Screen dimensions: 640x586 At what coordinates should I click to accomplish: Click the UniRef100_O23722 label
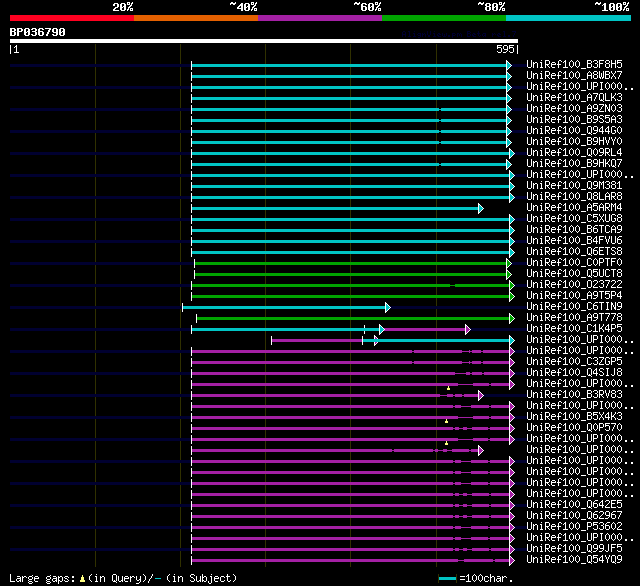pos(574,285)
